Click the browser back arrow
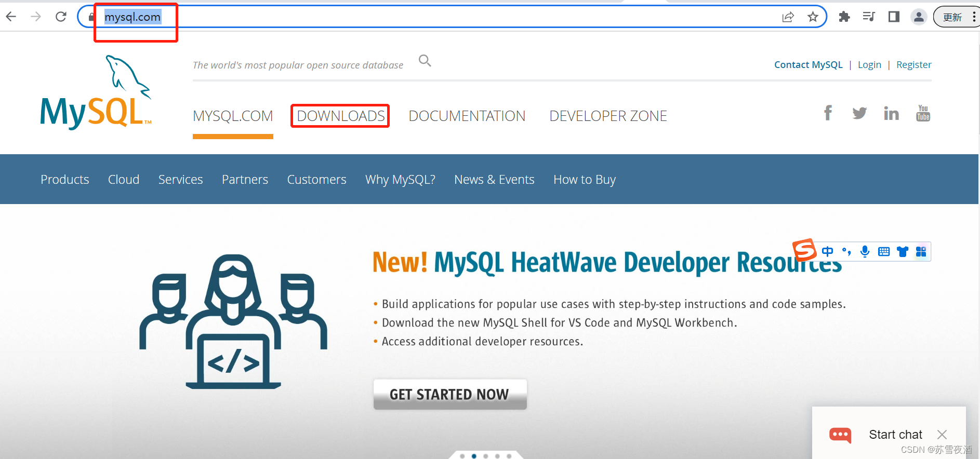The height and width of the screenshot is (459, 980). [11, 17]
